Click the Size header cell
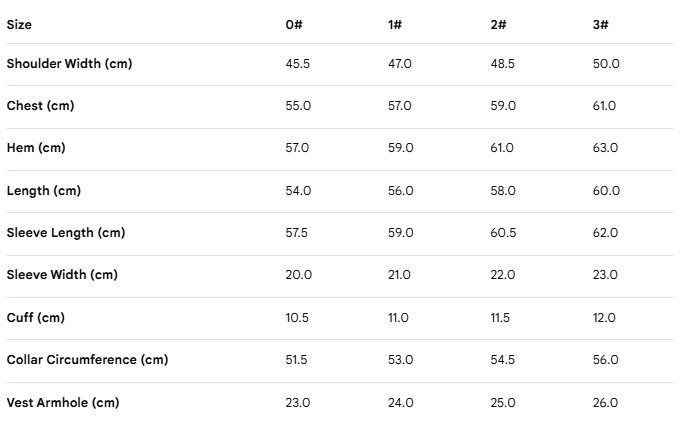 (x=19, y=25)
